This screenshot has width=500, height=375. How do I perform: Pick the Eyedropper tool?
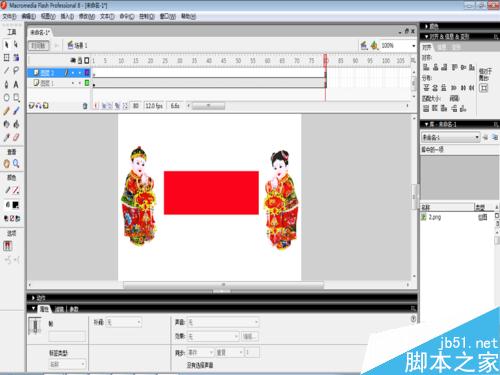click(x=6, y=137)
